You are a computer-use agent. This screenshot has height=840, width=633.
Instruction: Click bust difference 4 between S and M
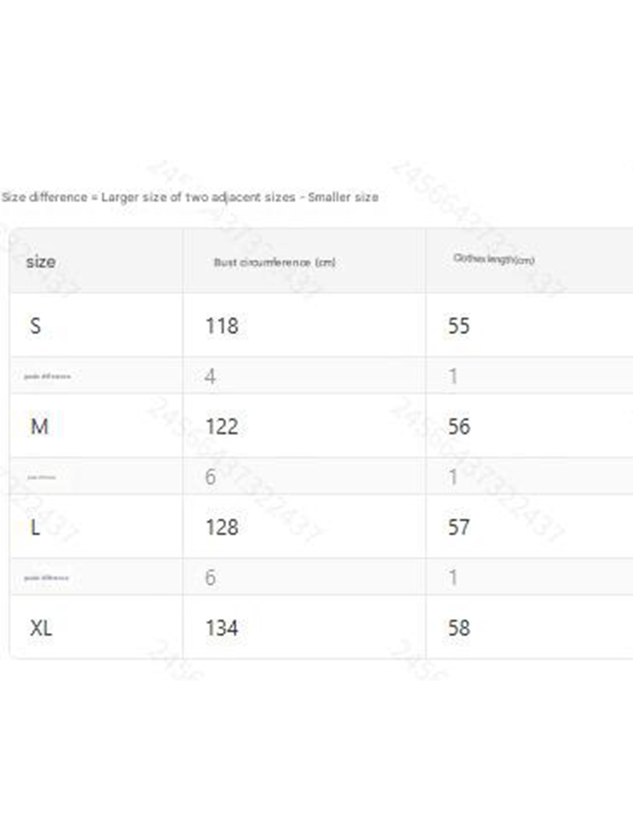pyautogui.click(x=210, y=376)
